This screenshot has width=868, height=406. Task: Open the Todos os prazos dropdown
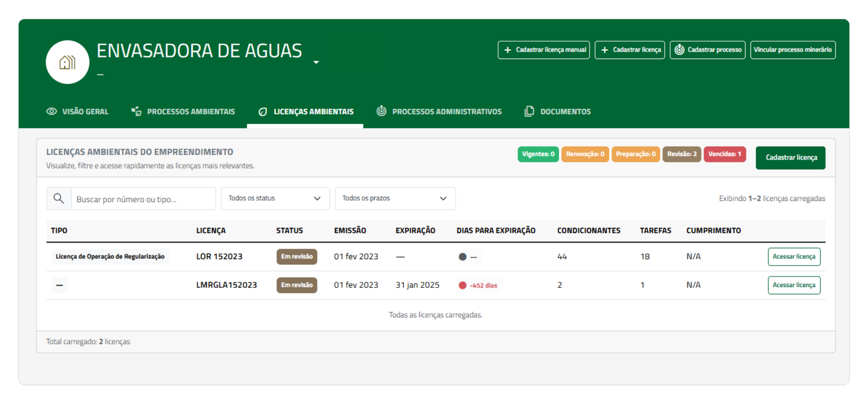tap(395, 198)
